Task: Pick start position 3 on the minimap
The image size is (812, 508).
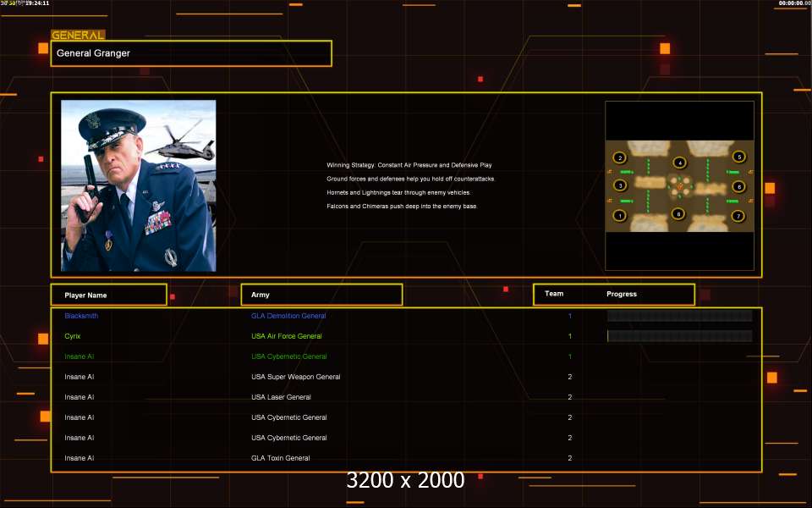Action: pos(619,185)
